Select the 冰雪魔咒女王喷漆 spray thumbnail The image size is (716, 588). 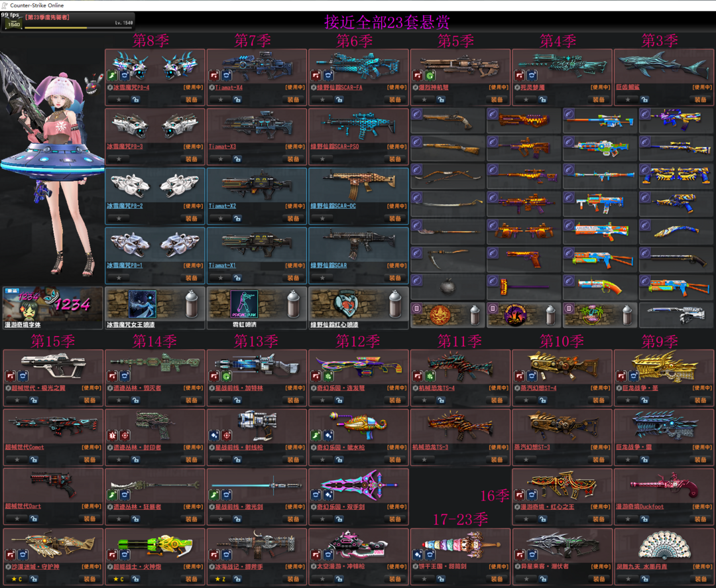[142, 304]
